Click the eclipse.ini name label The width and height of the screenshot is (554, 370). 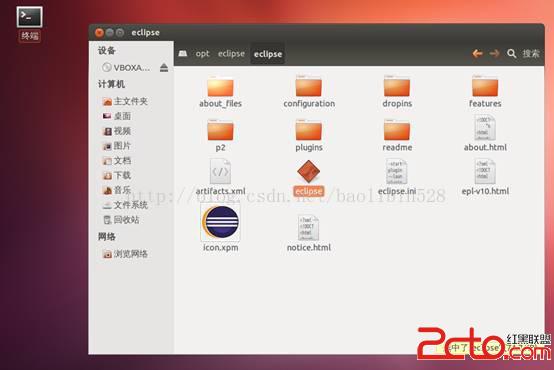pyautogui.click(x=397, y=191)
